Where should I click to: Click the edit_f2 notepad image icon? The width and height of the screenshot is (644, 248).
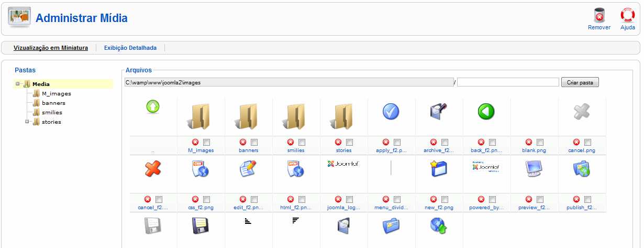[248, 168]
